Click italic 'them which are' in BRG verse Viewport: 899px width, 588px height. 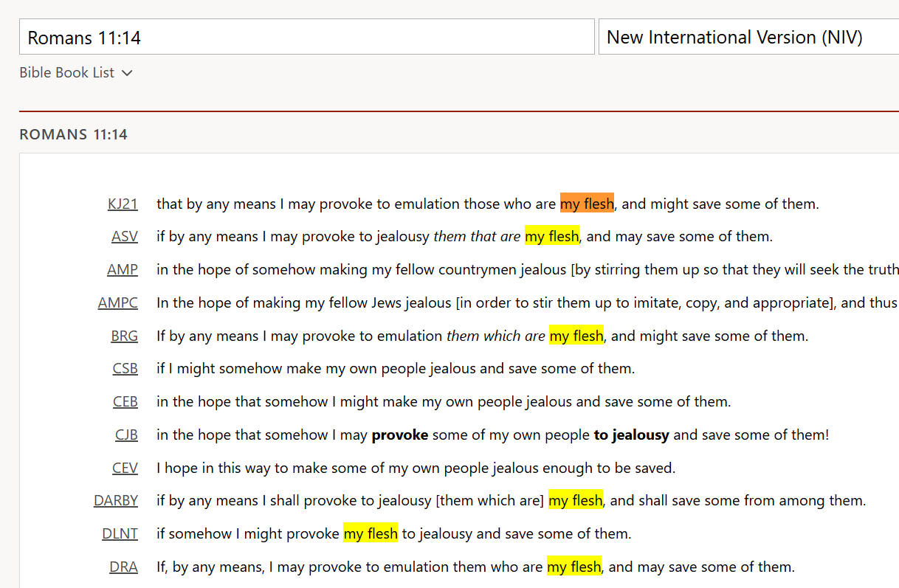click(496, 336)
